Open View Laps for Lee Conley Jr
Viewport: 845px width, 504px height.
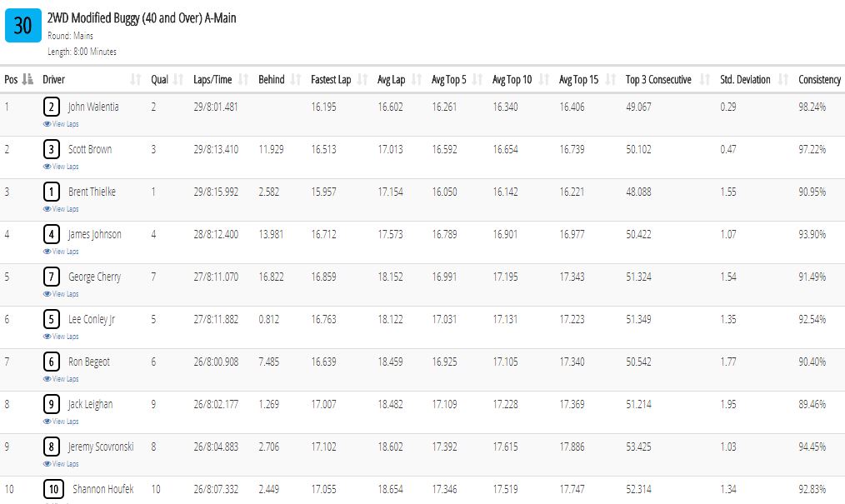coord(61,337)
